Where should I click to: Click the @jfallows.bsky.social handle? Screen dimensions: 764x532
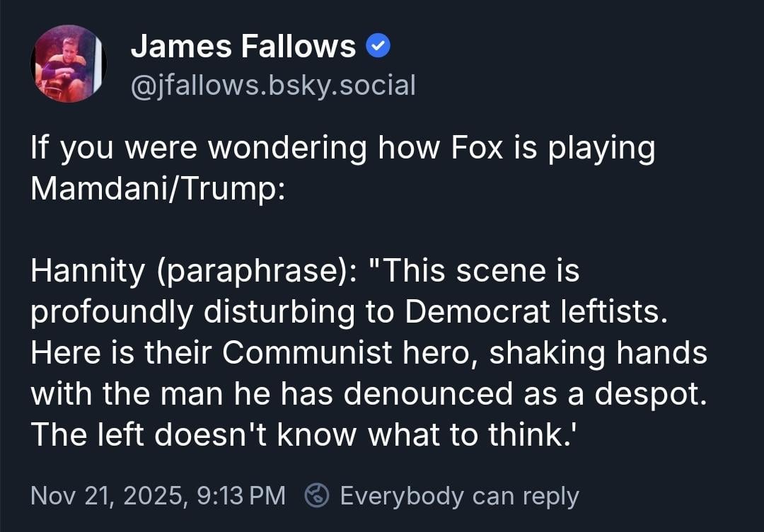(273, 85)
